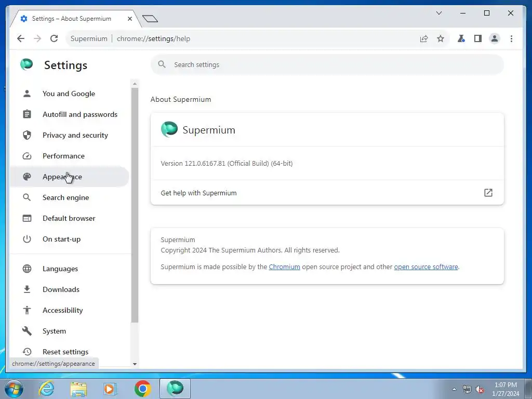Click the sidebar scrollbar down arrow

[135, 364]
